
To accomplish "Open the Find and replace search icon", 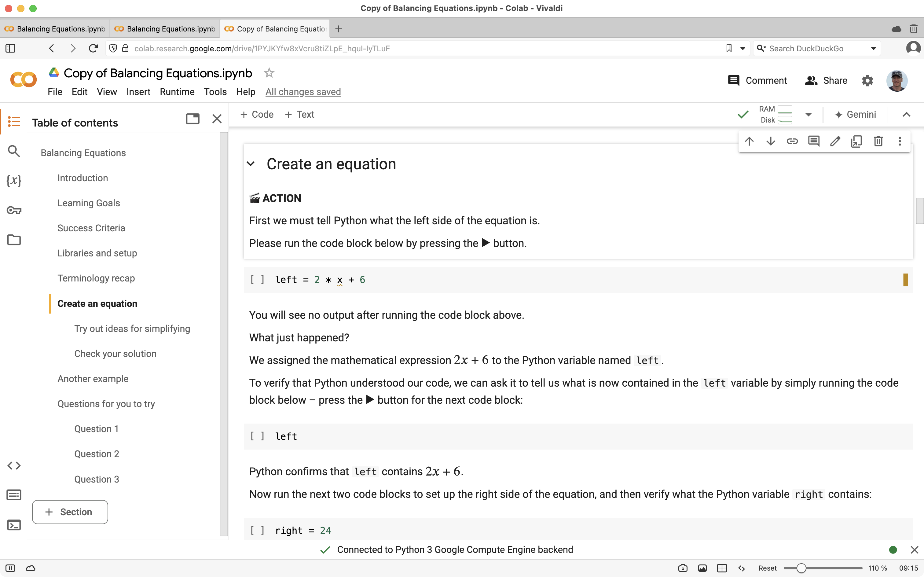I will pyautogui.click(x=14, y=152).
